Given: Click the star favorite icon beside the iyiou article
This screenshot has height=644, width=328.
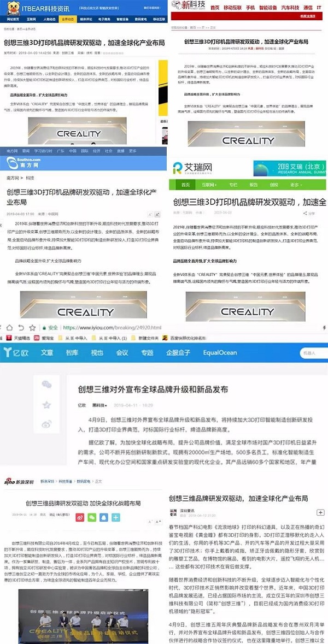Looking at the screenshot, I should [47, 405].
